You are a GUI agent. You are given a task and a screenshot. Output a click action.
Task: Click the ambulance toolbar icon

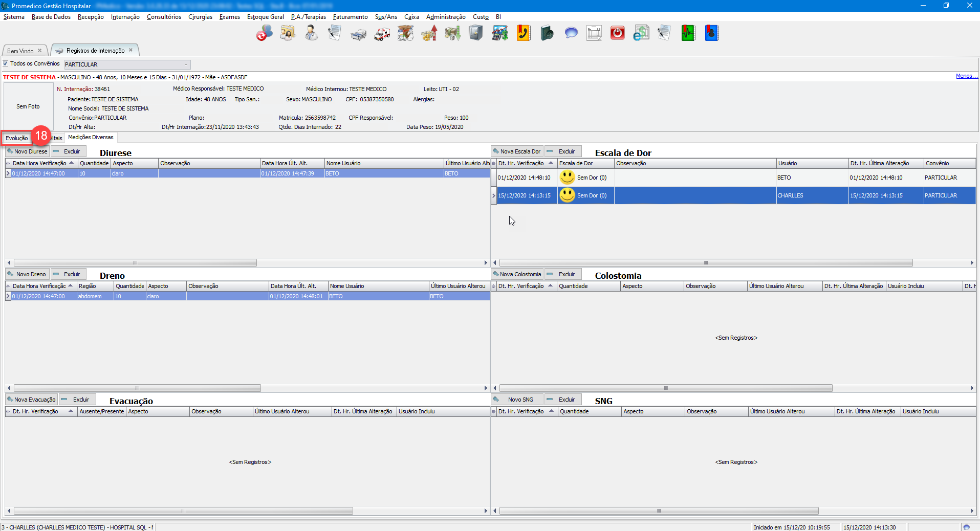coord(382,34)
